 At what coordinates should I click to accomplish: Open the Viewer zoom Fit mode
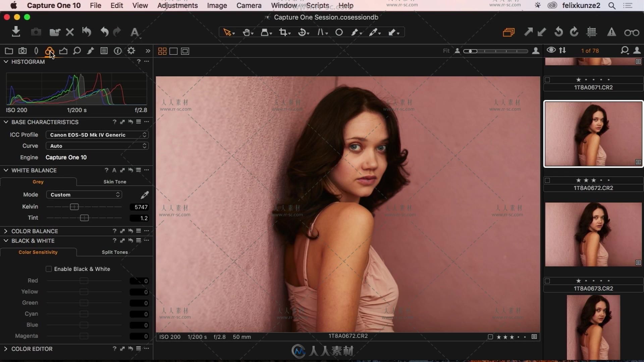tap(445, 50)
